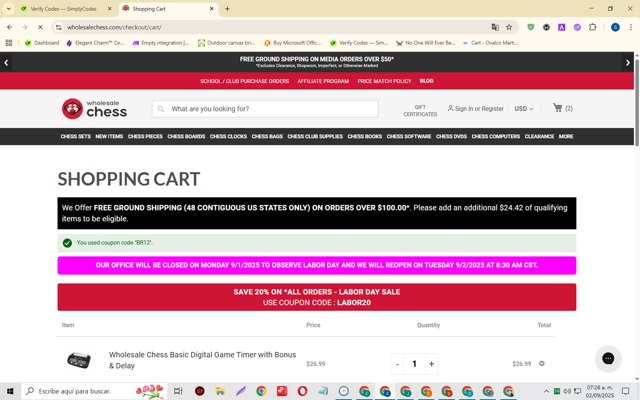640x400 pixels.
Task: Open the USD currency dropdown
Action: point(524,109)
